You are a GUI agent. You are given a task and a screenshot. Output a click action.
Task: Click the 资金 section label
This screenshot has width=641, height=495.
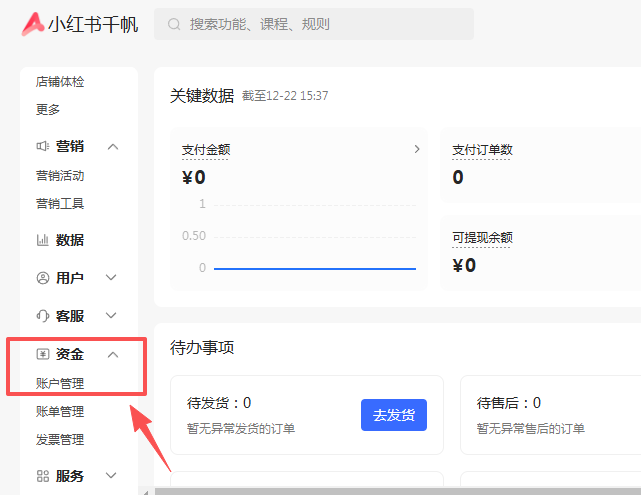click(69, 354)
